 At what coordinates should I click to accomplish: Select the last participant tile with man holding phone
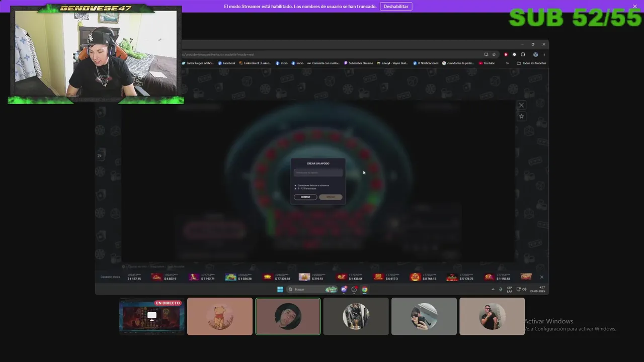click(492, 316)
